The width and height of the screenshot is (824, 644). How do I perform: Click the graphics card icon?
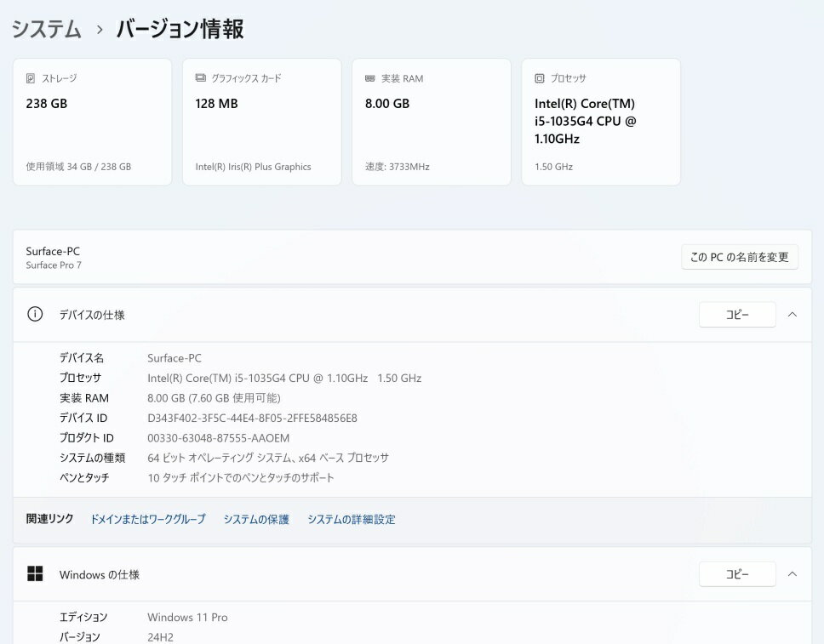point(200,78)
